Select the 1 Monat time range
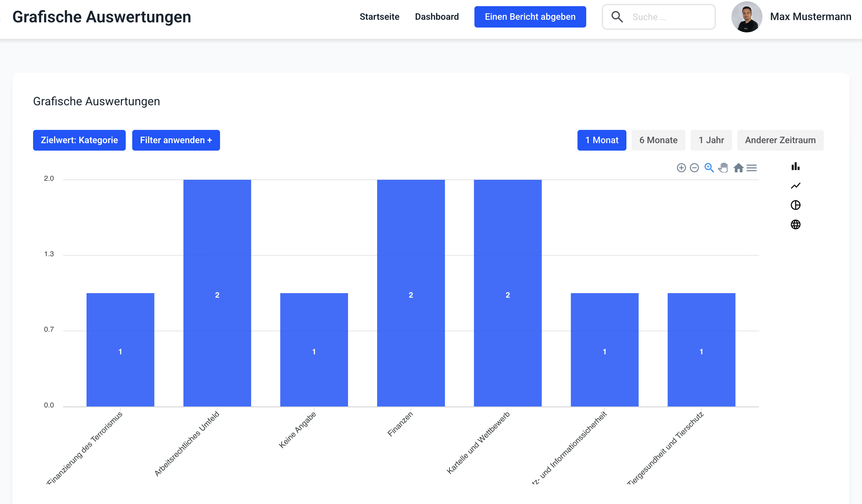The image size is (862, 504). point(601,140)
